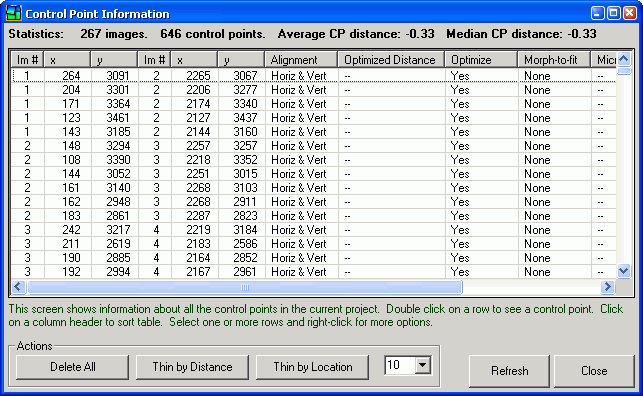Click the 10 value in the thinning combo box
Viewport: 643px width, 396px height.
(394, 365)
